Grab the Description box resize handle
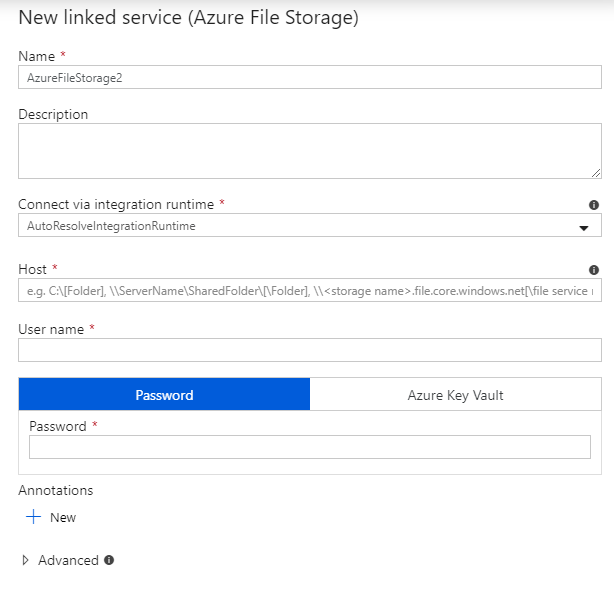The width and height of the screenshot is (614, 602). pos(596,173)
